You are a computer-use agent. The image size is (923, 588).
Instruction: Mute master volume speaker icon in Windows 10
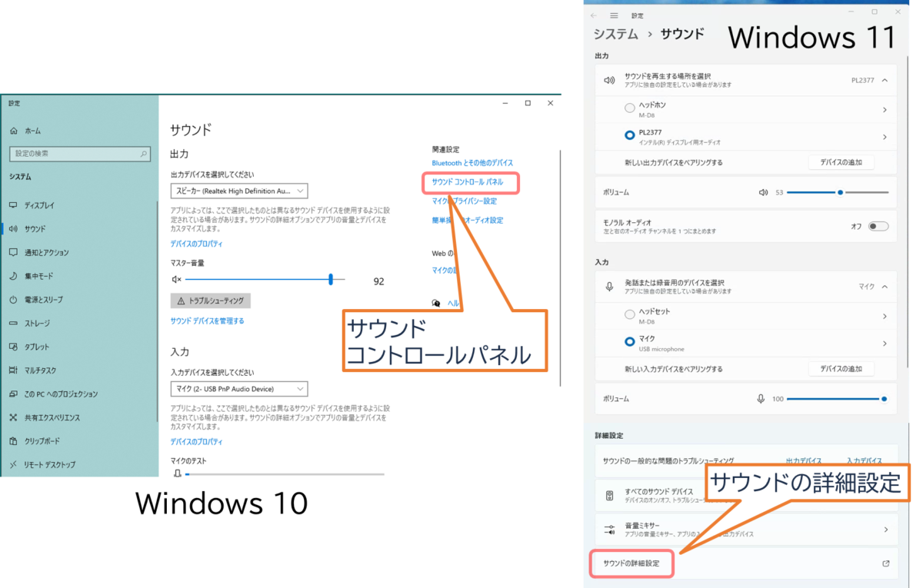(x=176, y=280)
